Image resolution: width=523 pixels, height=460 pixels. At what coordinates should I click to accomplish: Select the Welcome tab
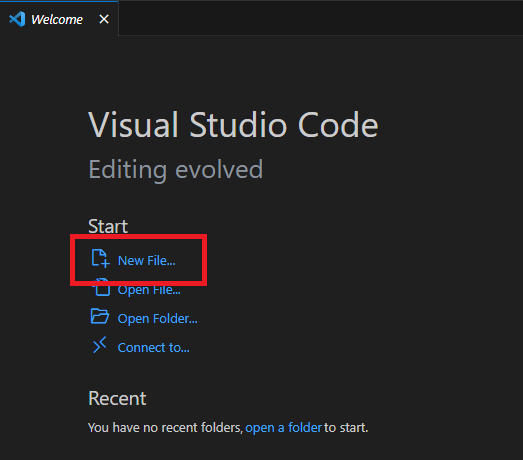pyautogui.click(x=59, y=18)
